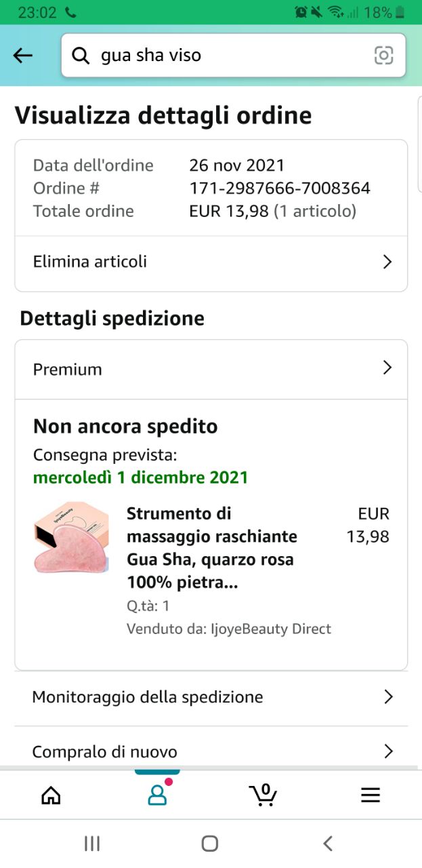Image resolution: width=422 pixels, height=868 pixels.
Task: Tap the magnifier search icon
Action: [81, 56]
